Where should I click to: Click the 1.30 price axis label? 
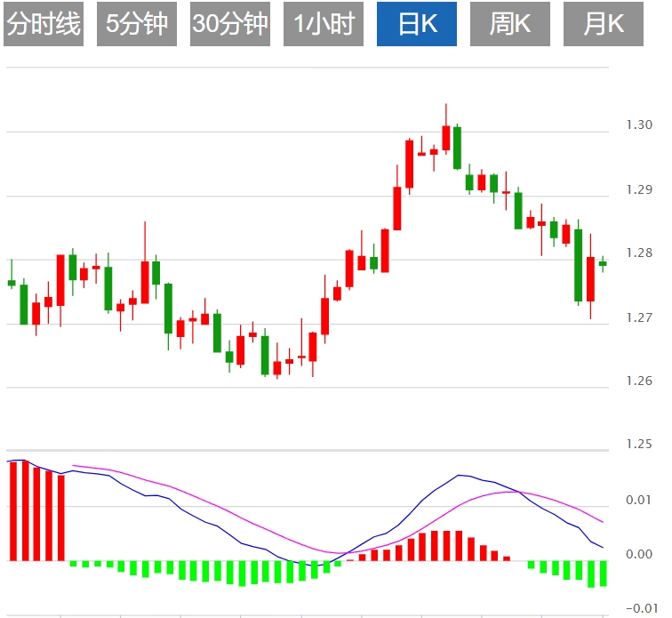639,124
